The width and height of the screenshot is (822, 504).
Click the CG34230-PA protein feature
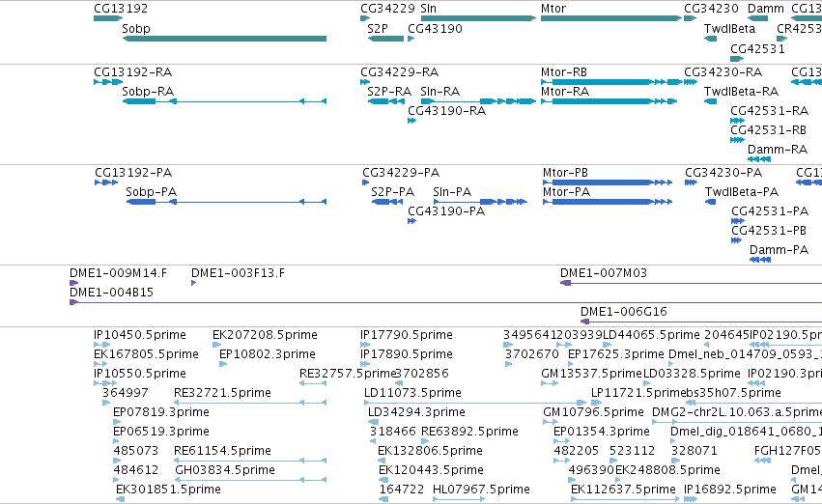coord(691,182)
